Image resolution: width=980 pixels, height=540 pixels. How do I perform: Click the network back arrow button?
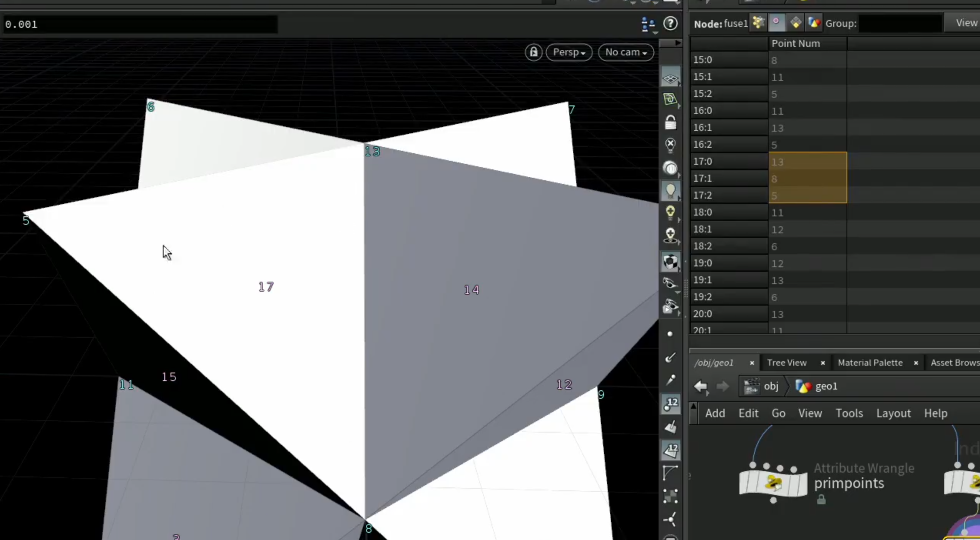700,386
